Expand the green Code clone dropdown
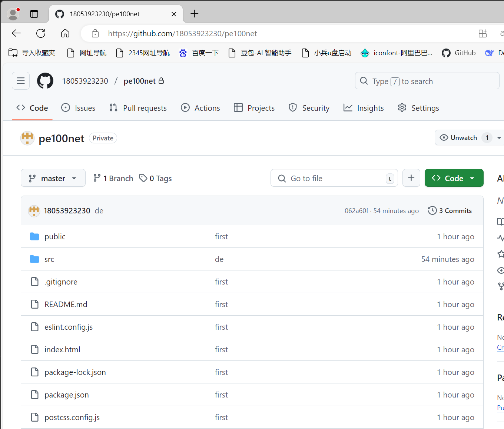This screenshot has width=504, height=429. tap(454, 178)
